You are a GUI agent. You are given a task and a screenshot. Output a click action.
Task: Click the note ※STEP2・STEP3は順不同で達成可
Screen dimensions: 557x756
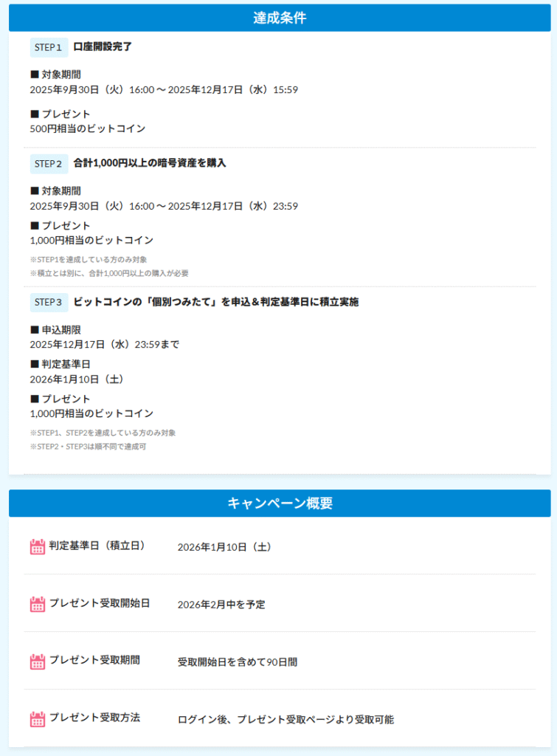(88, 447)
